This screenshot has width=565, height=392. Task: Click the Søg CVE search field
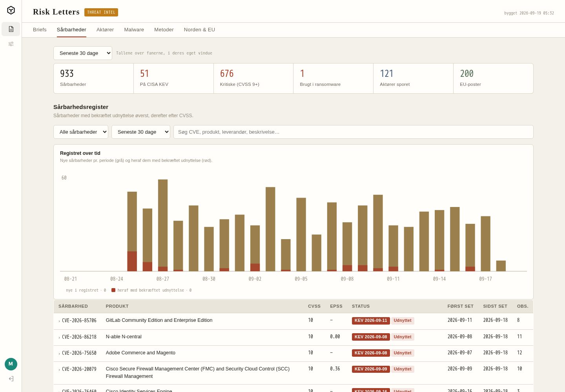354,132
